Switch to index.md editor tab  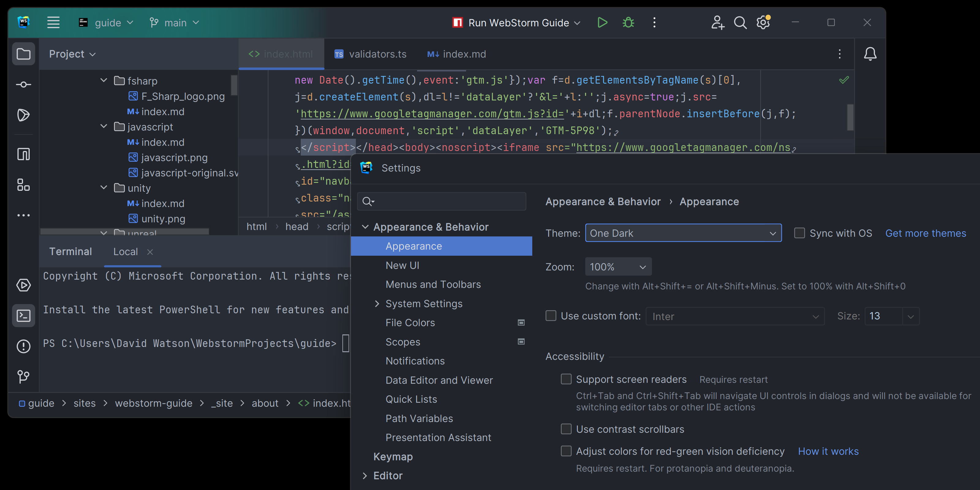(457, 54)
